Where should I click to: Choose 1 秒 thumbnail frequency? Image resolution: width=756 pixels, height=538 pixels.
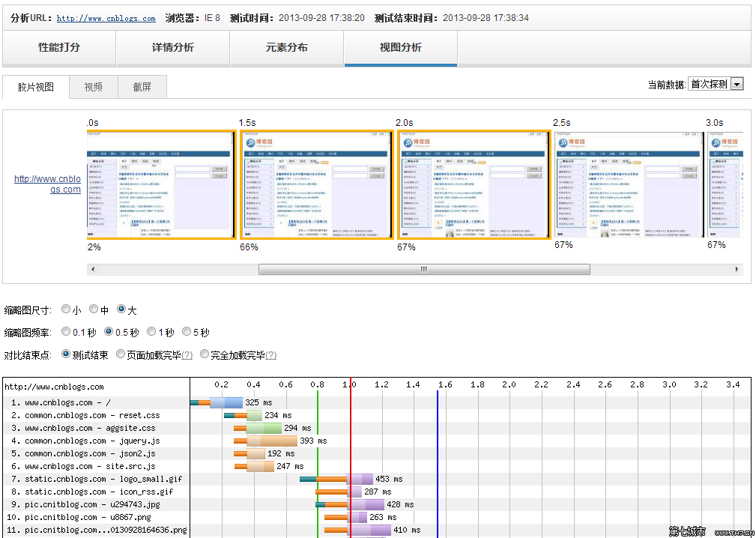152,332
